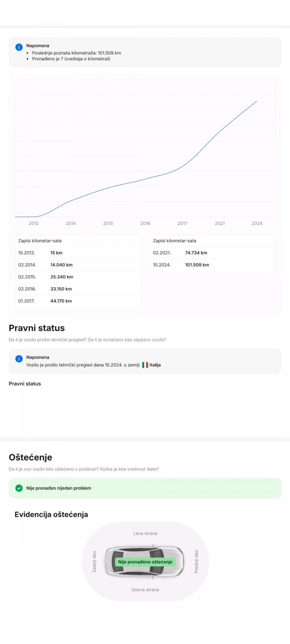
Task: Click the 'Desna strana' label below the car
Action: click(145, 590)
